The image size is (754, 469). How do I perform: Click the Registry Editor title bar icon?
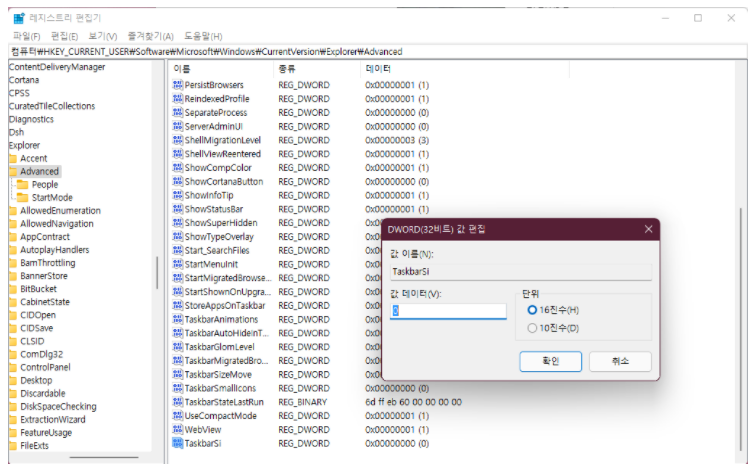(18, 17)
